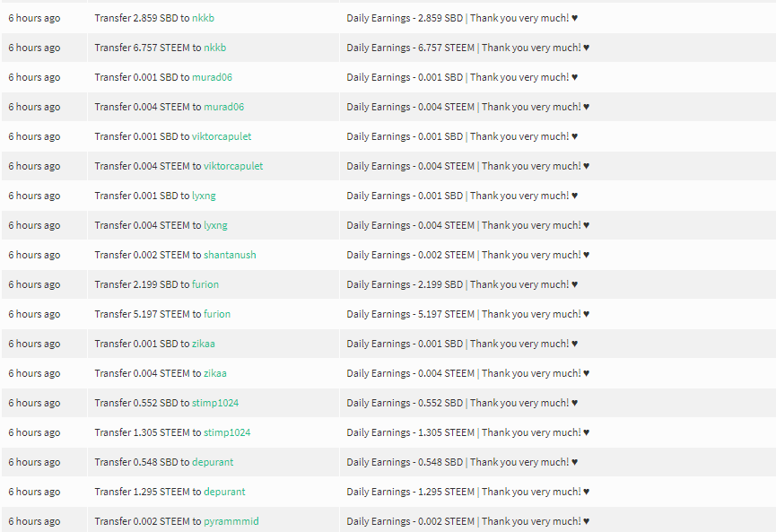Go to shantanush user profile link
776x532 pixels.
[x=231, y=256]
